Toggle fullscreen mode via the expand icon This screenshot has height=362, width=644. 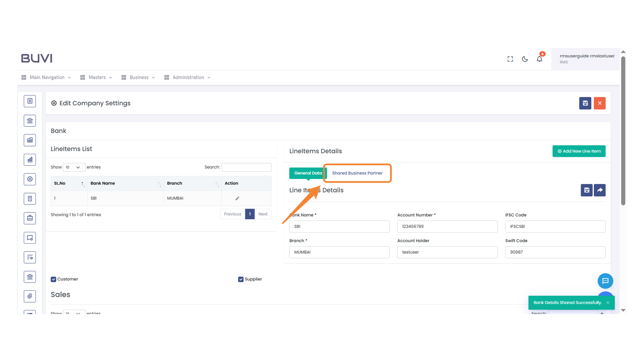(x=510, y=59)
